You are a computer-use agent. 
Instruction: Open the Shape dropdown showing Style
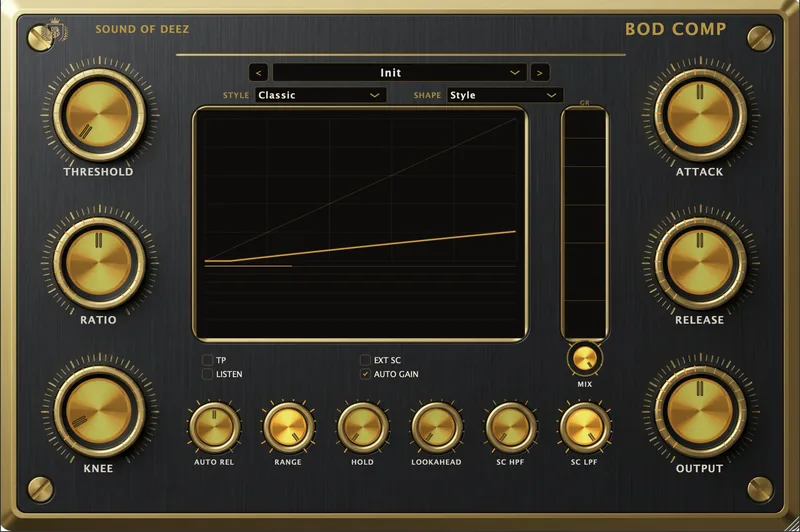coord(505,95)
